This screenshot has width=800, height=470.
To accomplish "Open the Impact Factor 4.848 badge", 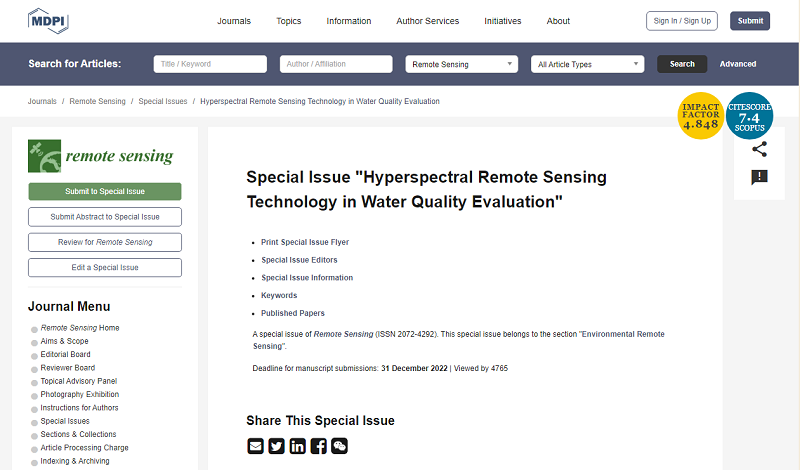I will pos(700,116).
